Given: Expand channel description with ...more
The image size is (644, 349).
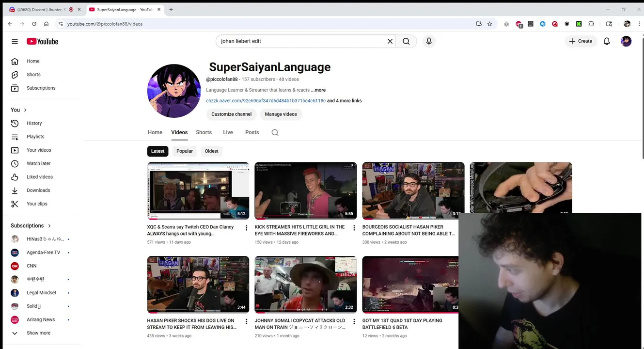Looking at the screenshot, I should (318, 90).
